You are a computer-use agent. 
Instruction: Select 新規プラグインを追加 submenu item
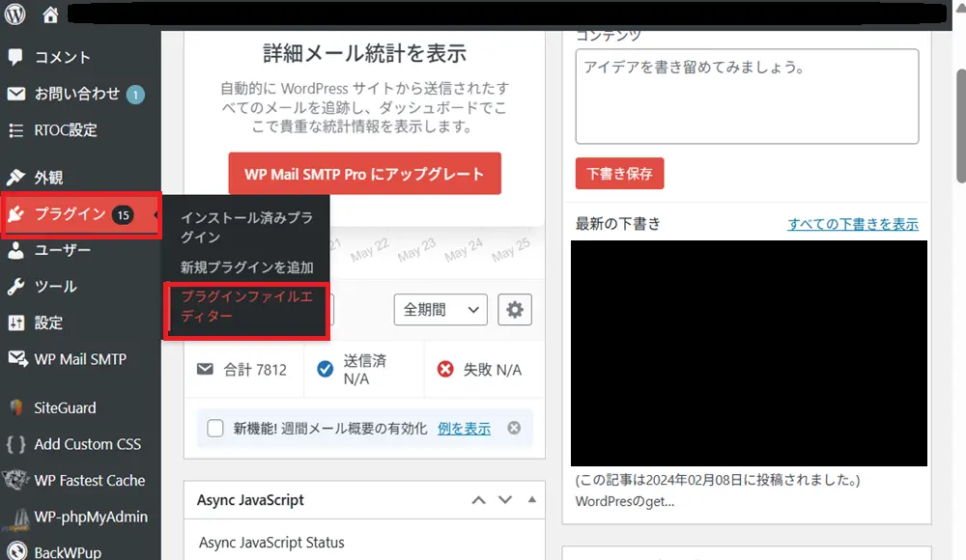point(246,267)
